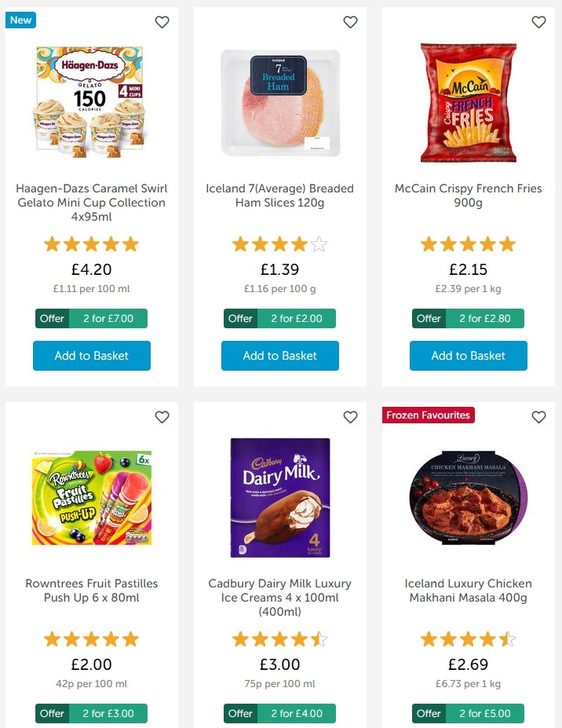Click the New badge on the Haagen-Dazs card
This screenshot has height=728, width=562.
click(20, 20)
